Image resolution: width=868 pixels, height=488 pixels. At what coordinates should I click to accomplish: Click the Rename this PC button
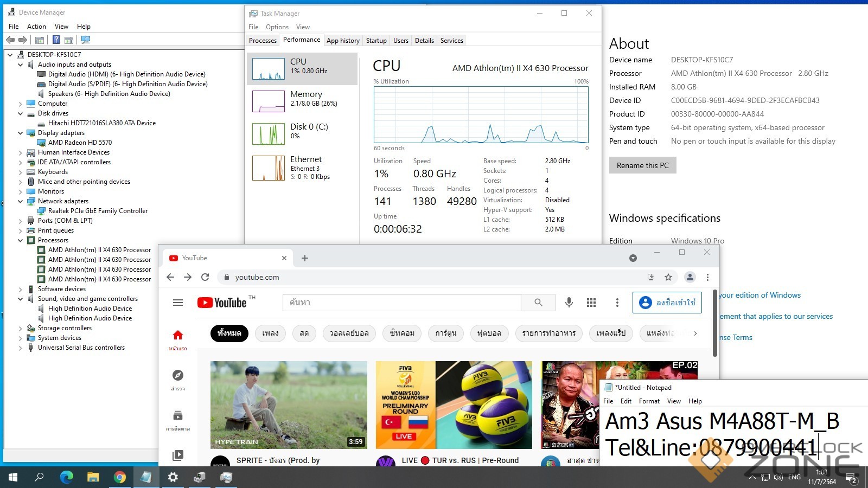[642, 165]
